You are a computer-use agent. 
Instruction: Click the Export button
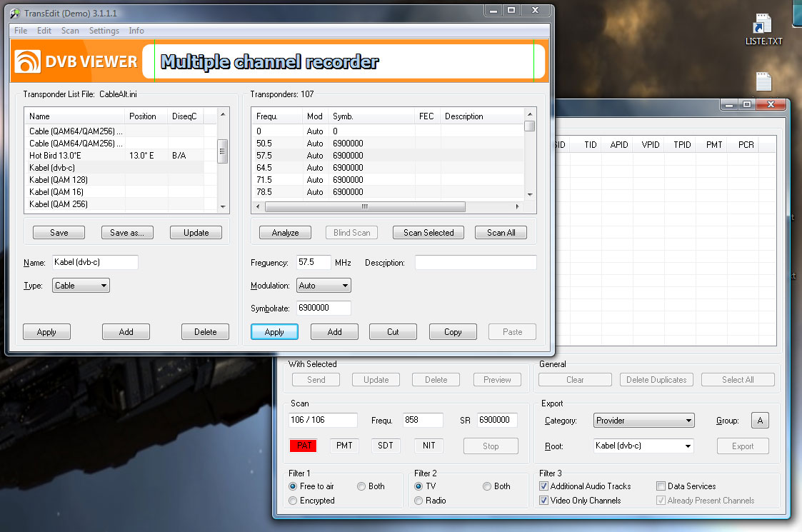tap(743, 446)
